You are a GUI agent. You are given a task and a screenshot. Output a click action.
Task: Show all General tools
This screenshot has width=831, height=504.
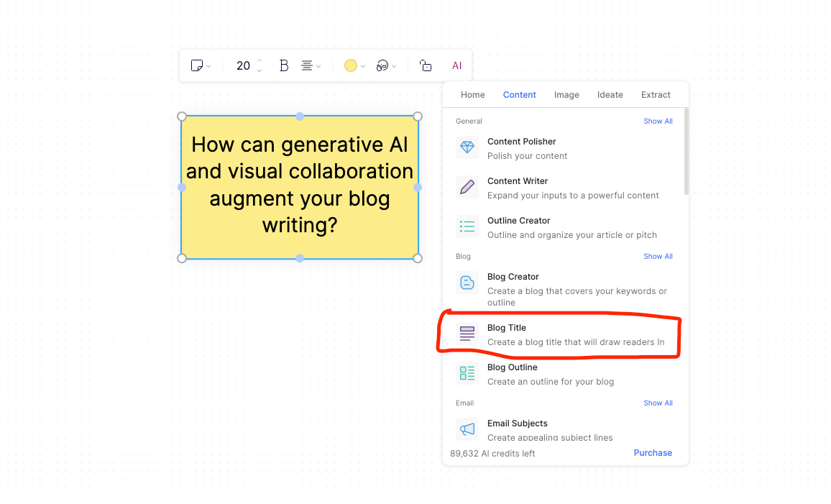point(658,122)
